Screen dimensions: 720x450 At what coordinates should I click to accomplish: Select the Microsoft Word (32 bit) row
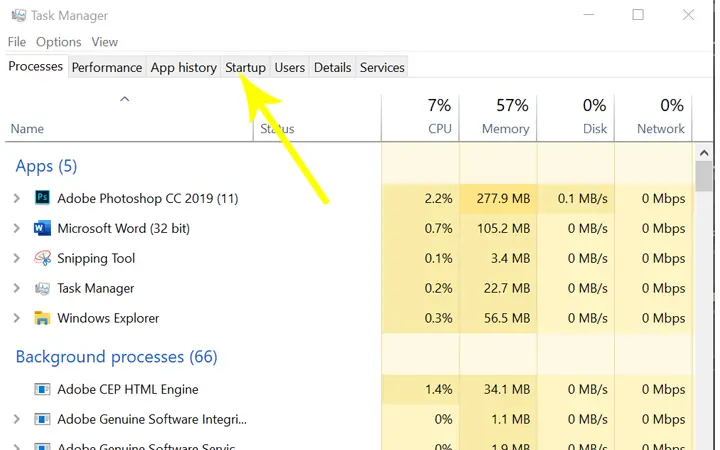(x=349, y=228)
